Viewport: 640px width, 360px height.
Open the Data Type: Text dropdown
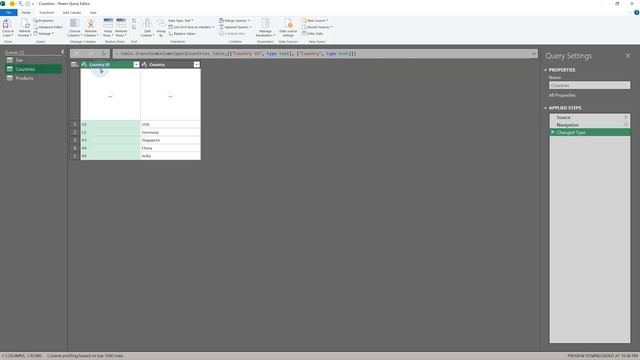pyautogui.click(x=181, y=20)
